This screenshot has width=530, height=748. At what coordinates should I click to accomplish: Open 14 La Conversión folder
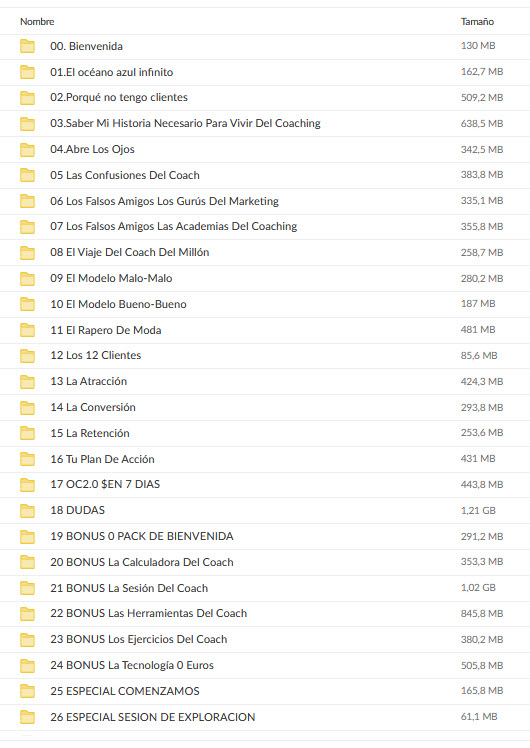tap(93, 407)
